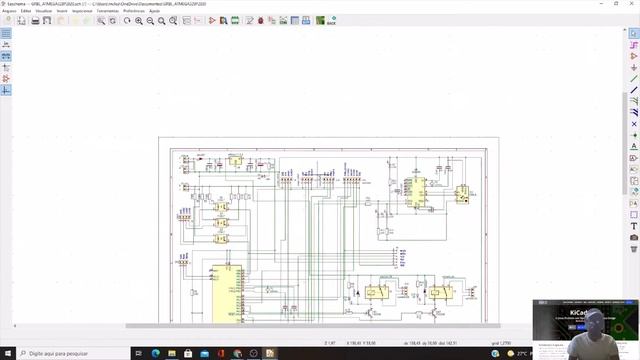Screen dimensions: 640x360
Task: Toggle grid display in left toolbar
Action: tap(6, 33)
